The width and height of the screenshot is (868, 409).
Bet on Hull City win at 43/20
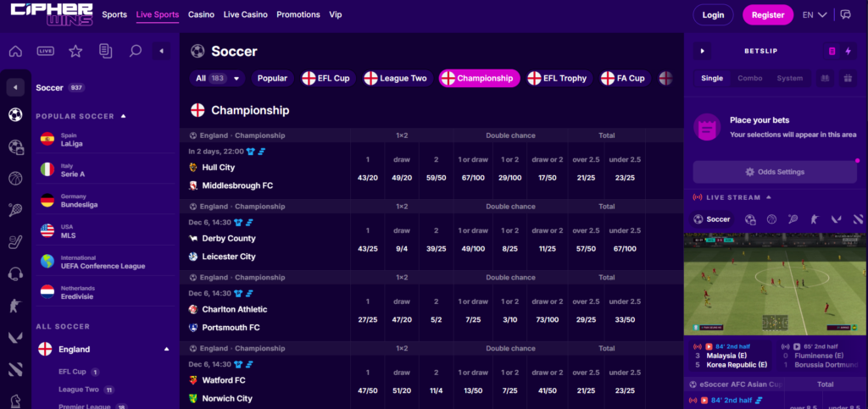pyautogui.click(x=368, y=178)
